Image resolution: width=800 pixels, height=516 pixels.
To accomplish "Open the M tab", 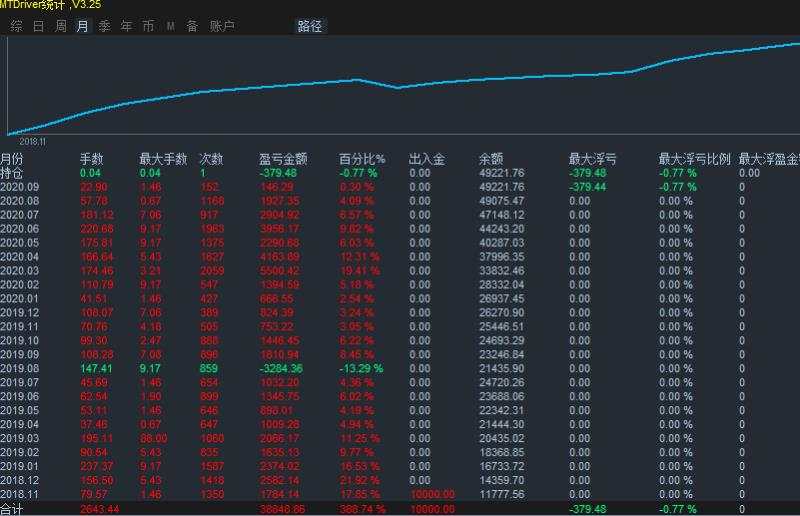I will tap(170, 26).
